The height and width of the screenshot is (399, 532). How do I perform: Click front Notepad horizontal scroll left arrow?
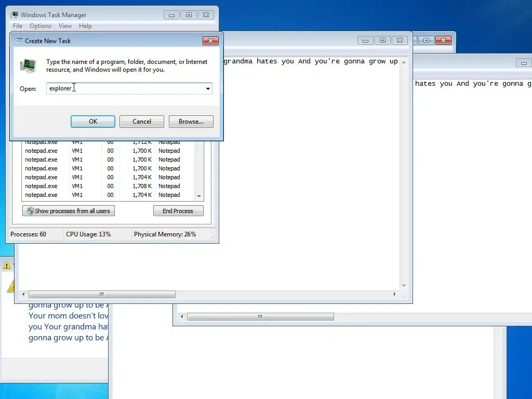(23, 294)
